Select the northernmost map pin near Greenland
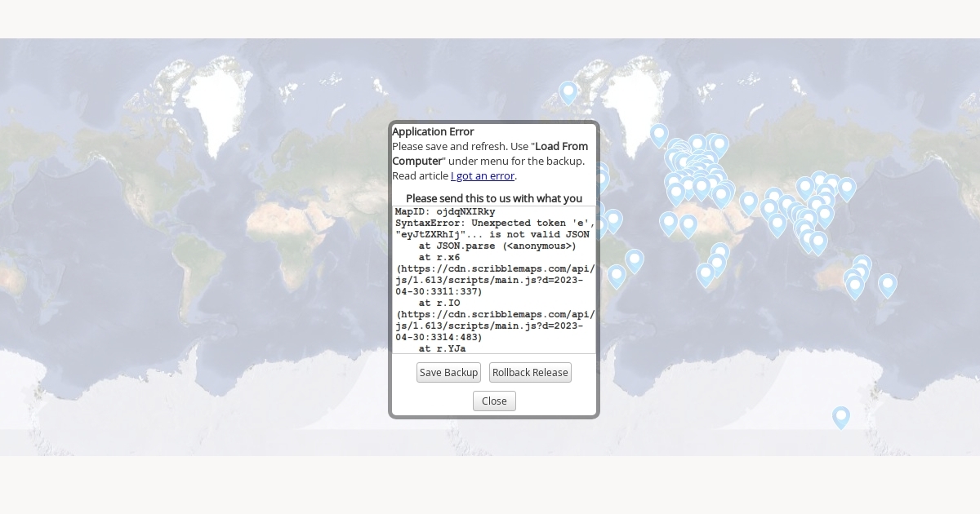Viewport: 980px width, 514px height. pyautogui.click(x=568, y=91)
